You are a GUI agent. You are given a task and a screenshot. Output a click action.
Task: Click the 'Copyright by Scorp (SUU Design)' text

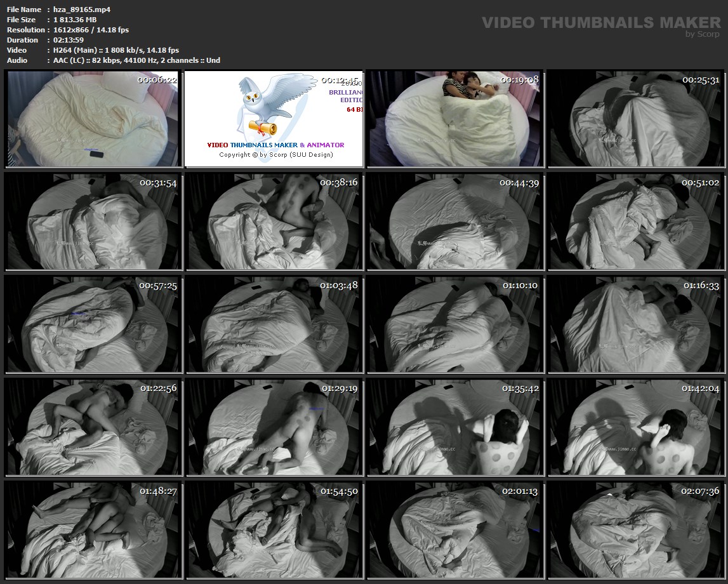pos(275,154)
